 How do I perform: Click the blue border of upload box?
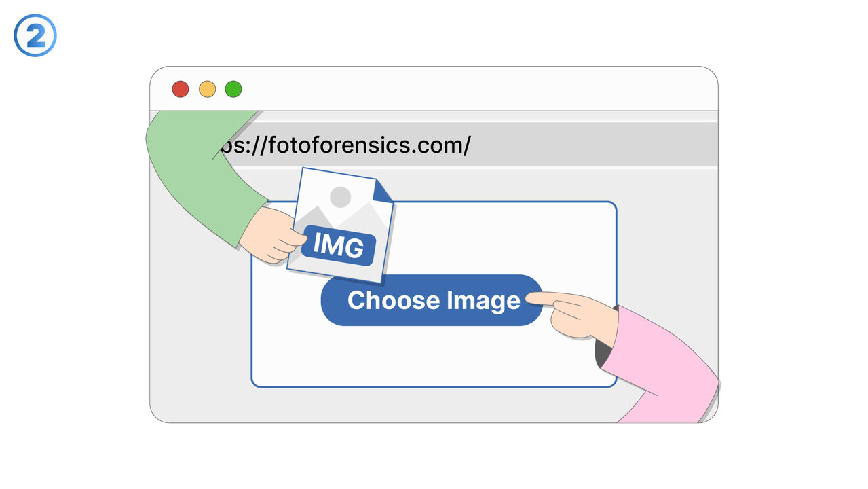(434, 386)
